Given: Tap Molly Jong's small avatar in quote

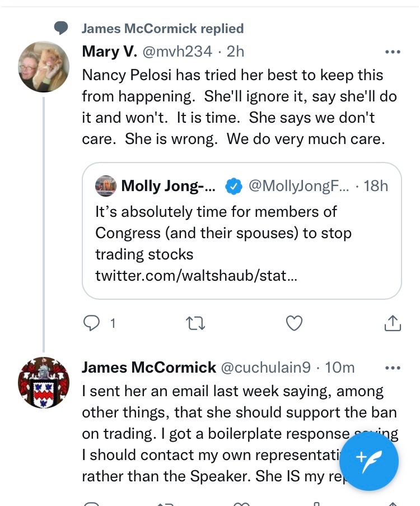Looking at the screenshot, I should pos(106,186).
